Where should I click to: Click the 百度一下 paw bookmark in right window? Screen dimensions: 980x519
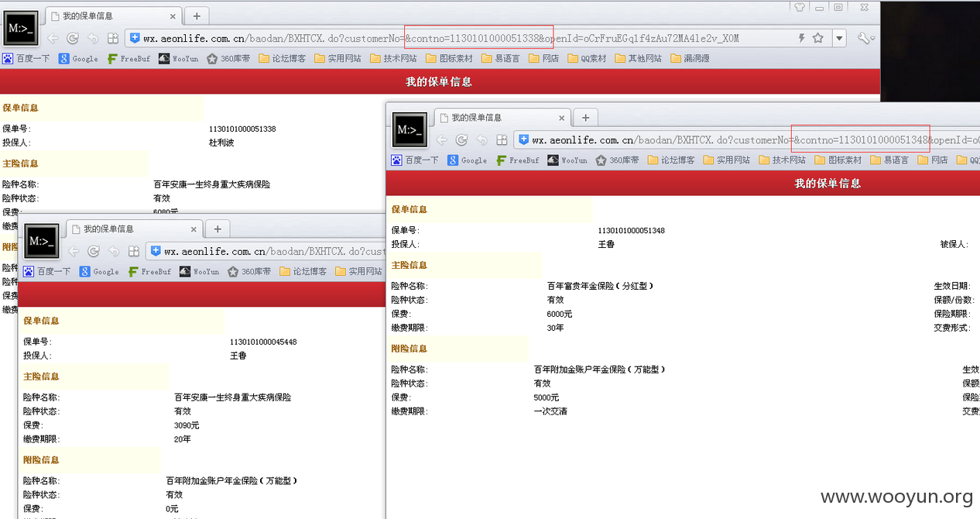coord(415,160)
